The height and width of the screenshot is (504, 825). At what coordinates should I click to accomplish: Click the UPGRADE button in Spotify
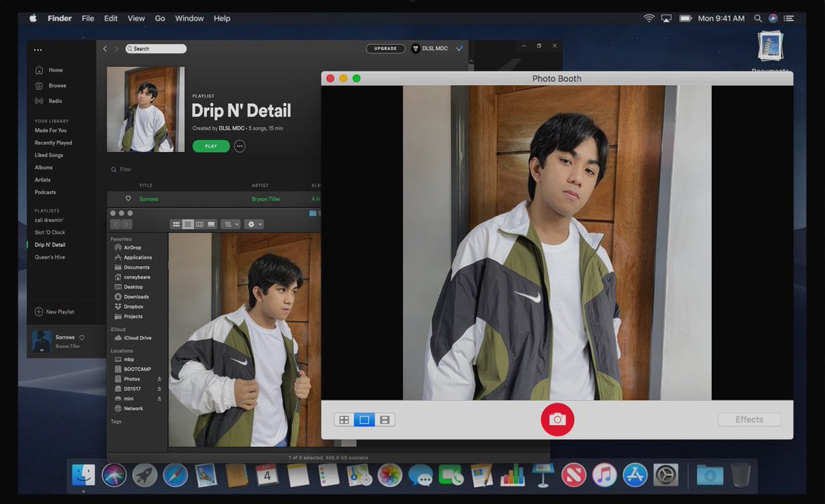[386, 49]
